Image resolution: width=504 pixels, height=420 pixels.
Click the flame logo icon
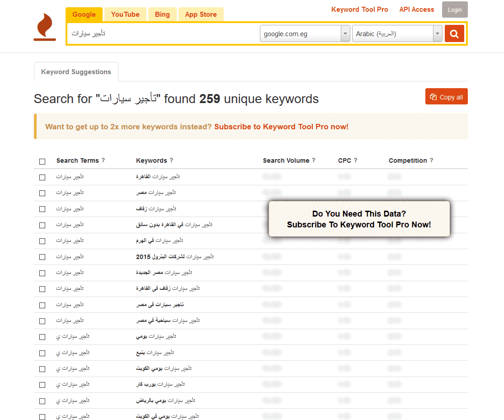[x=45, y=27]
